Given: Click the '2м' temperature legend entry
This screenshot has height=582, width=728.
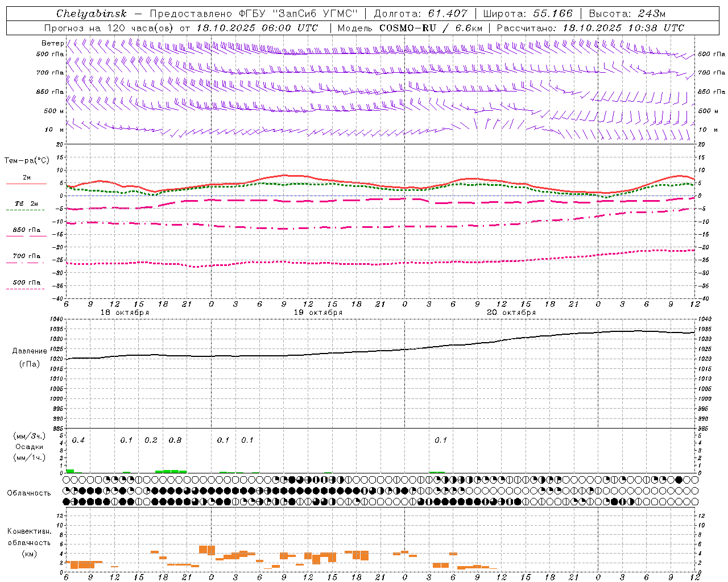Looking at the screenshot, I should (x=27, y=178).
